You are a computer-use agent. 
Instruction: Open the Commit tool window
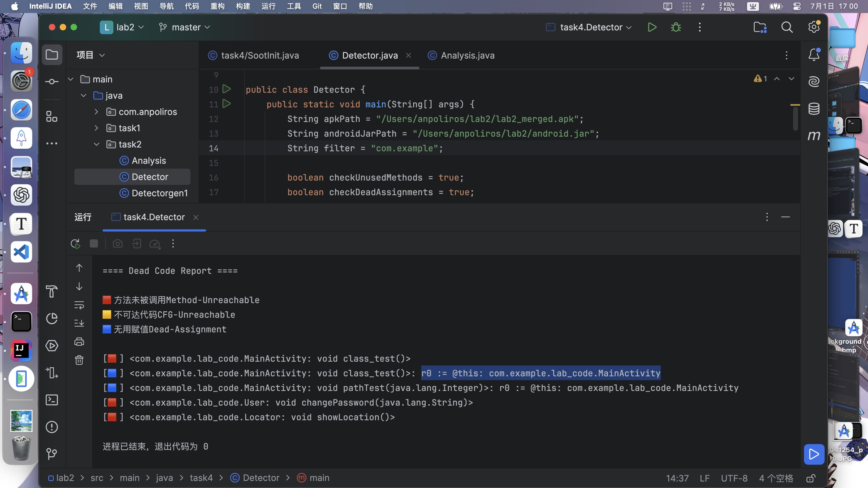[x=52, y=82]
